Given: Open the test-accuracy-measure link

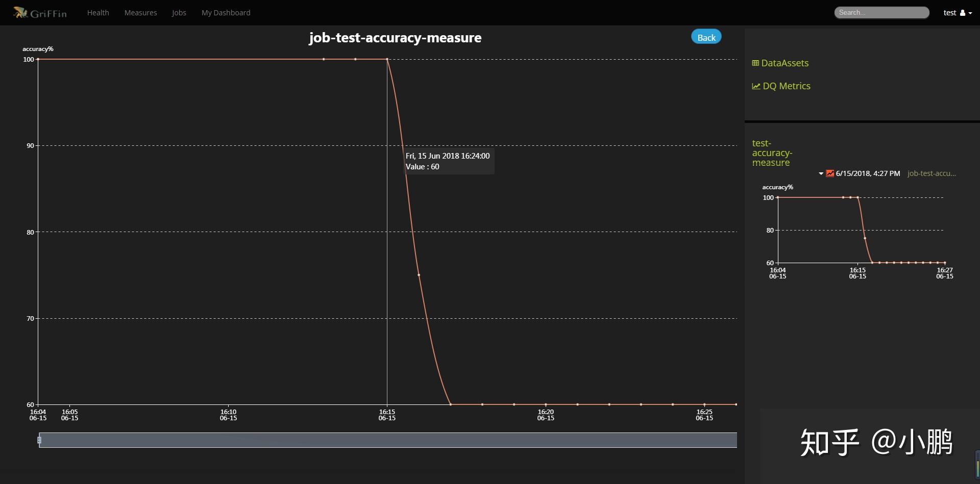Looking at the screenshot, I should (772, 153).
